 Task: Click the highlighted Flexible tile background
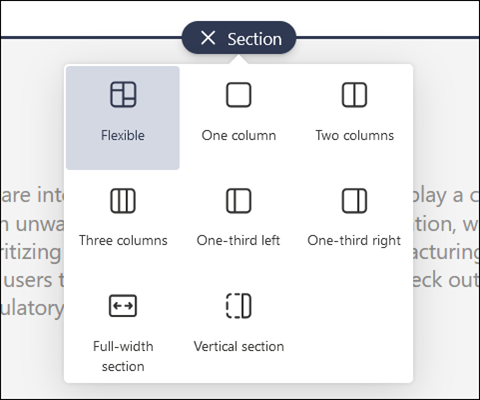click(123, 118)
